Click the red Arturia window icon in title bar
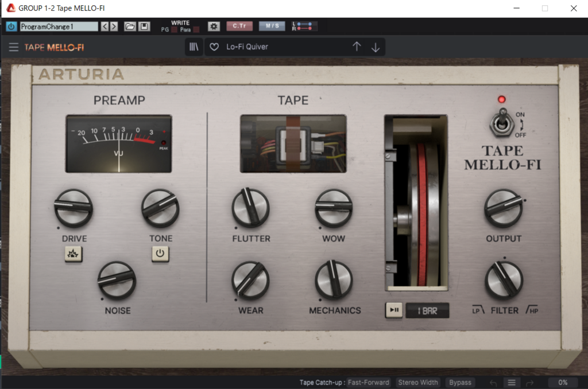This screenshot has height=389, width=588. click(11, 8)
